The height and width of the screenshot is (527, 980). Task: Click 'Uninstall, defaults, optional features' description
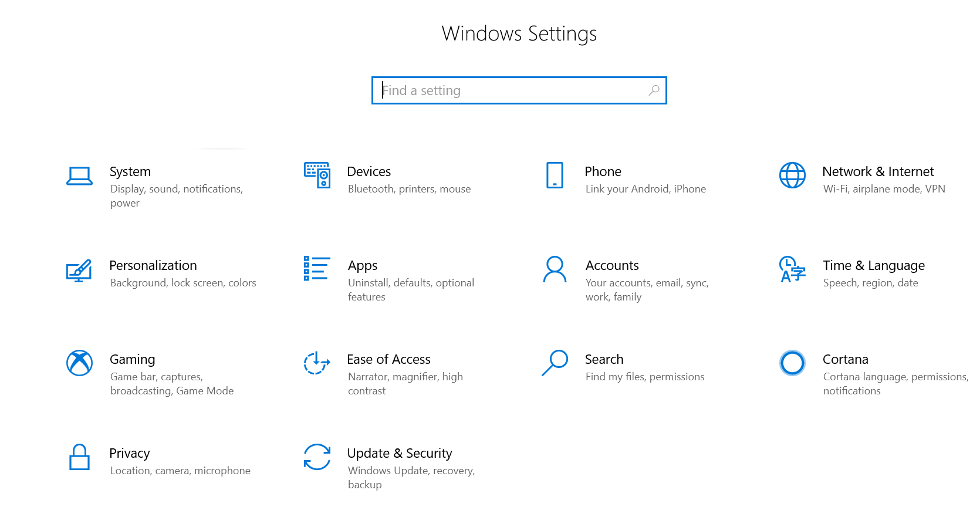click(411, 290)
